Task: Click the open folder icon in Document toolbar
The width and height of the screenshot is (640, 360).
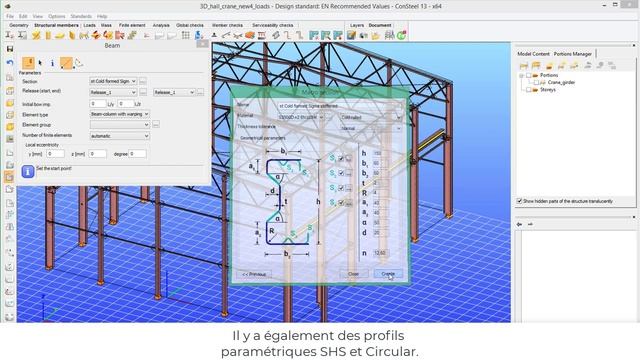Action: click(376, 36)
